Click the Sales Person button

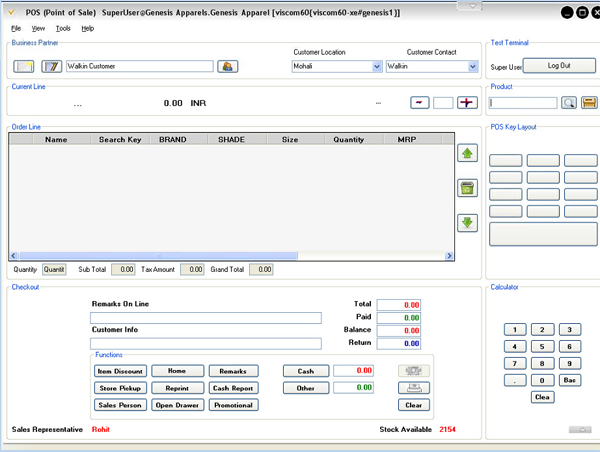tap(120, 405)
